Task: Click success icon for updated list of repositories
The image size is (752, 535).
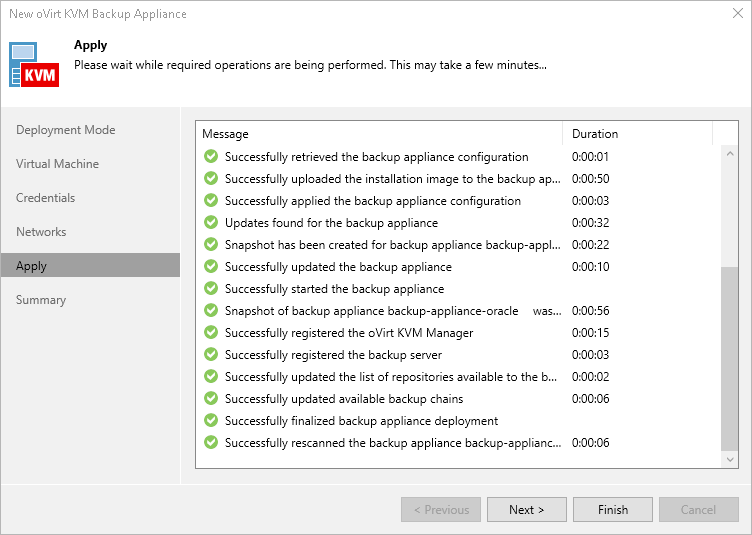Action: 211,376
